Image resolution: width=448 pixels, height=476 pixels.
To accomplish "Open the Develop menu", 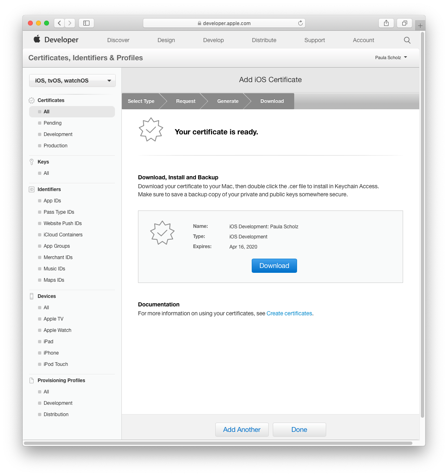I will point(213,40).
